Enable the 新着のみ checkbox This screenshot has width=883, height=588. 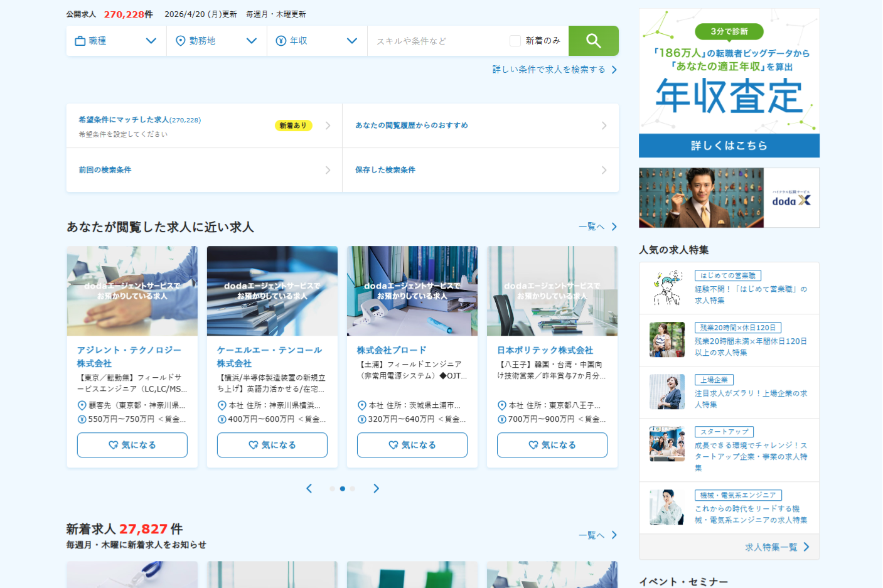[x=515, y=41]
